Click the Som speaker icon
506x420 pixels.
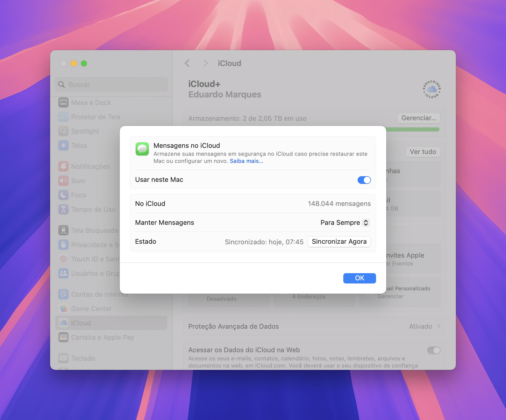[x=63, y=181]
